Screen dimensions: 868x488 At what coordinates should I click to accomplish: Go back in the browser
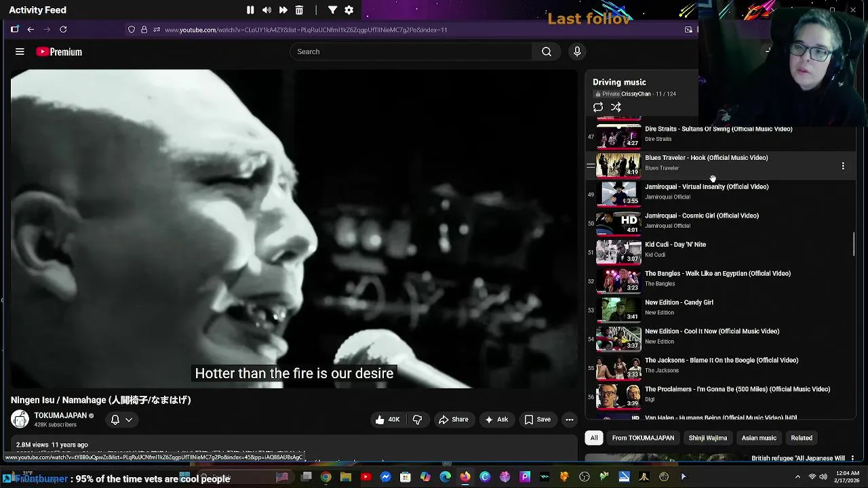pos(31,29)
